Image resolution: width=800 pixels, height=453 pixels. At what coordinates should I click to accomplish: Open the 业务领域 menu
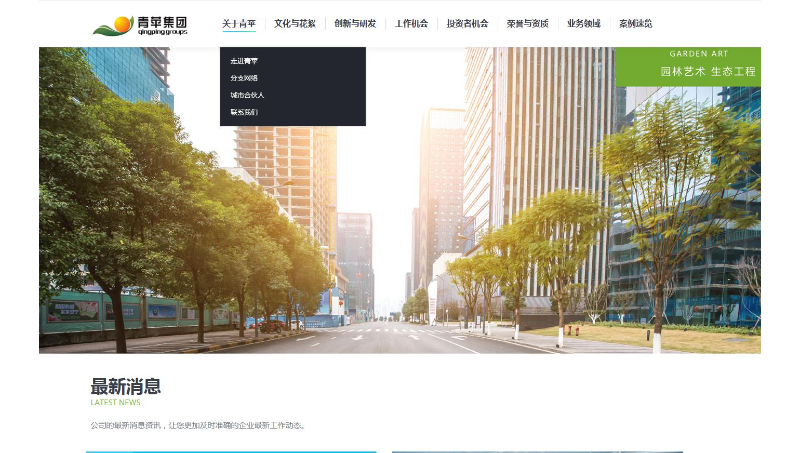(584, 23)
